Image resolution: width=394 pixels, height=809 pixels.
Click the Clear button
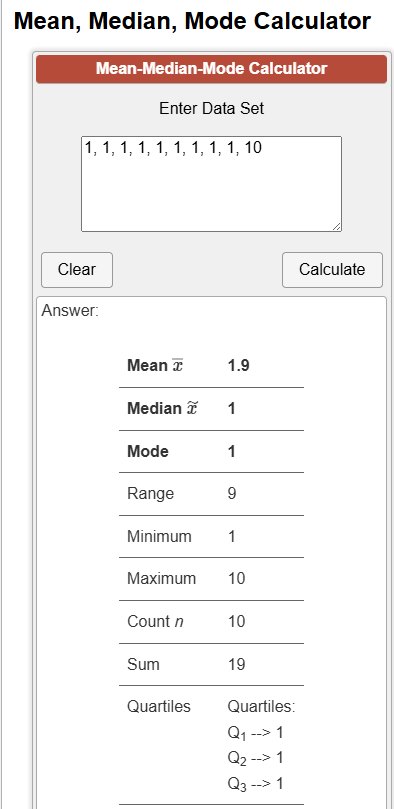pyautogui.click(x=77, y=269)
